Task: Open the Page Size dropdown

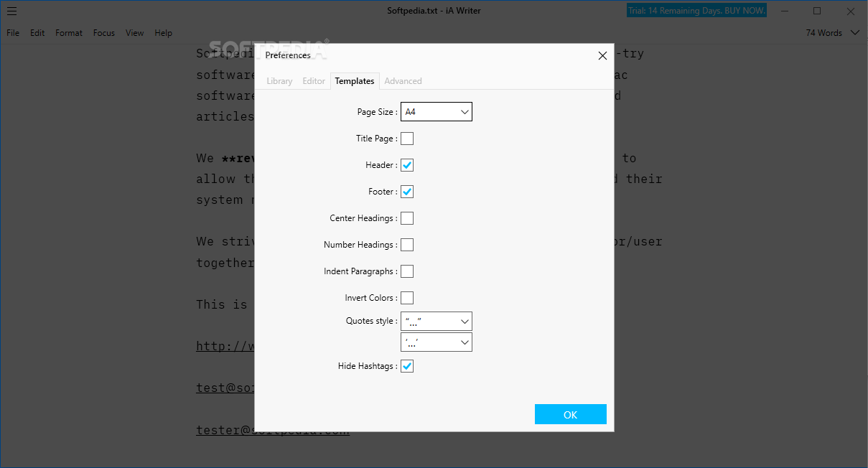Action: (437, 112)
